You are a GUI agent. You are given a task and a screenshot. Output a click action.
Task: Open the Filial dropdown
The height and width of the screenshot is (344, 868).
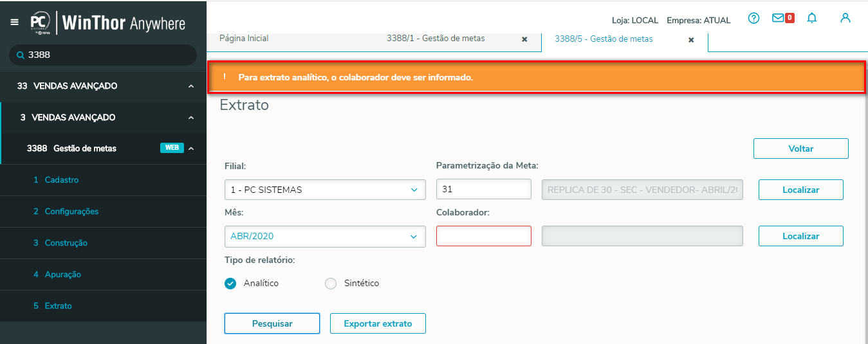pyautogui.click(x=325, y=190)
